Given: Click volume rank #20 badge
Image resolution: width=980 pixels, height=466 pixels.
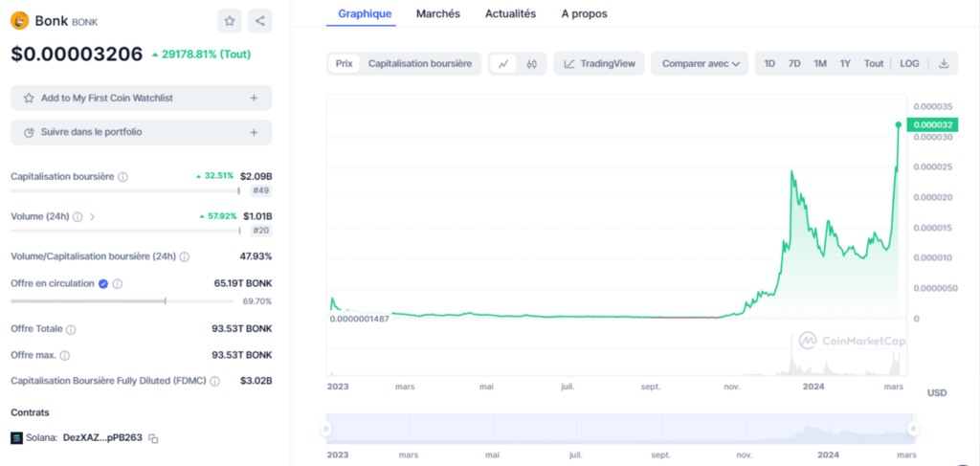Looking at the screenshot, I should point(261,231).
